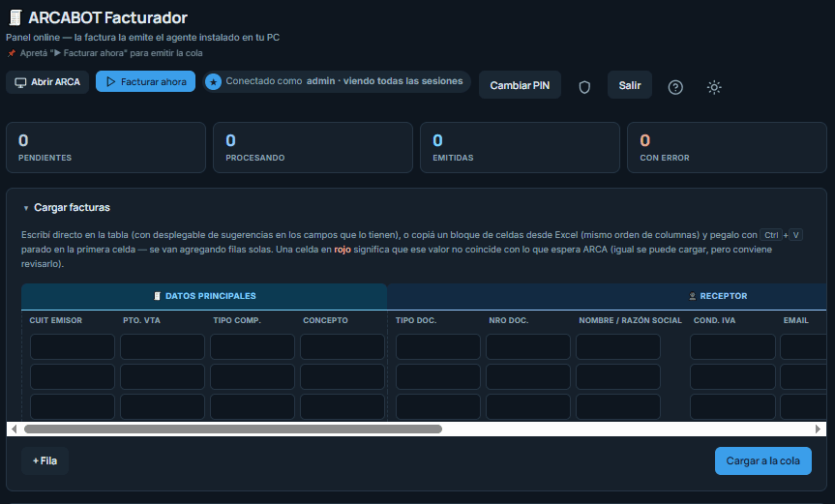This screenshot has height=504, width=835.
Task: Click first row Email field
Action: 804,347
